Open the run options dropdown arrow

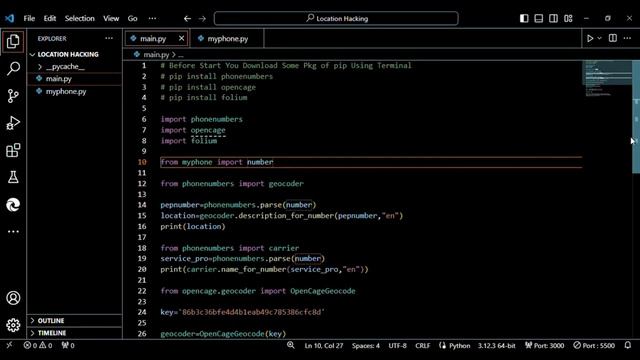(x=599, y=38)
